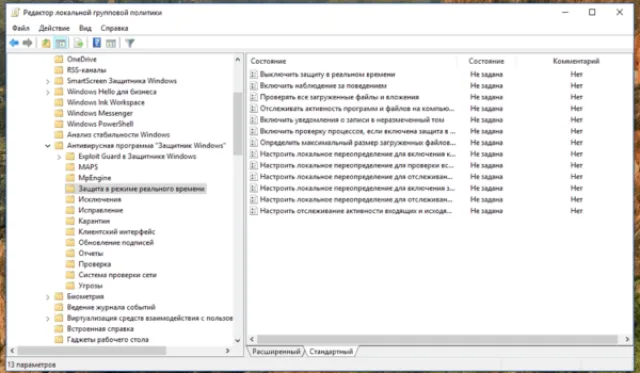Click policy icon for 'Включить наблюдение за поведением'
640x373 pixels.
[x=253, y=86]
